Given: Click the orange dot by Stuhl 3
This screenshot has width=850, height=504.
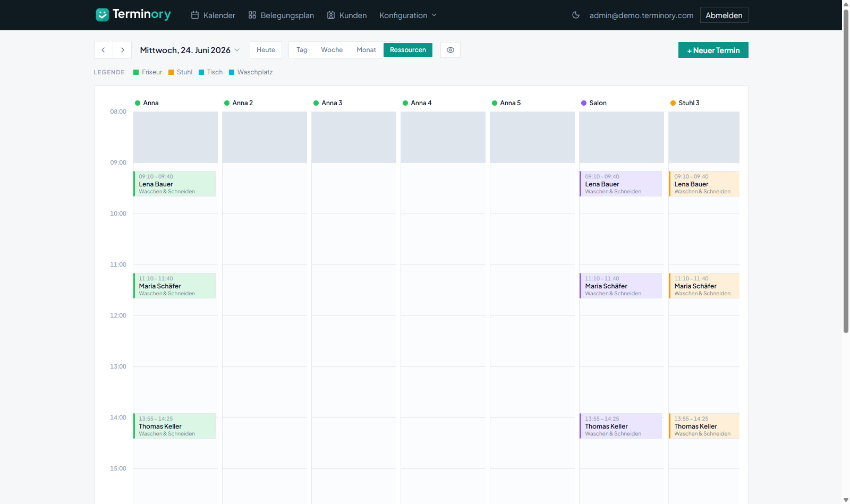Looking at the screenshot, I should [x=673, y=103].
